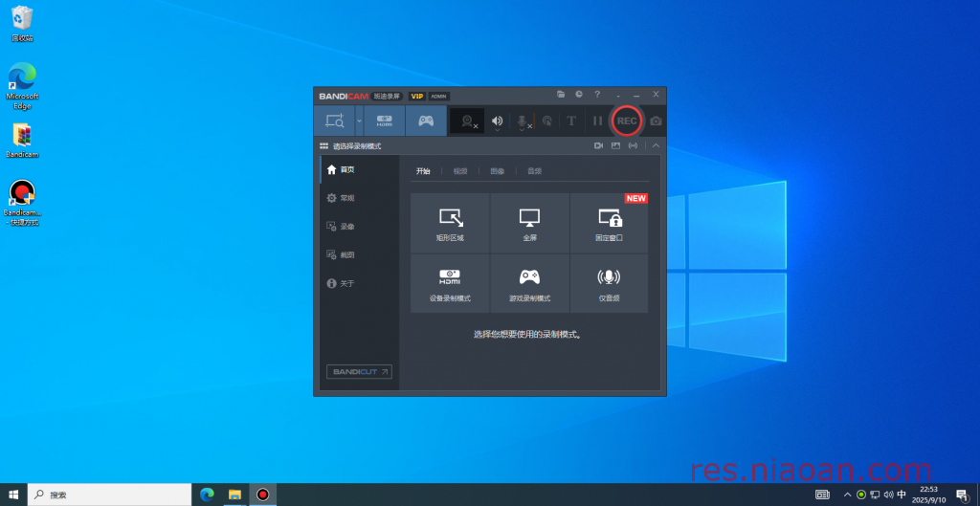The width and height of the screenshot is (980, 506).
Task: Click the Bandicam taskbar icon
Action: pyautogui.click(x=263, y=495)
